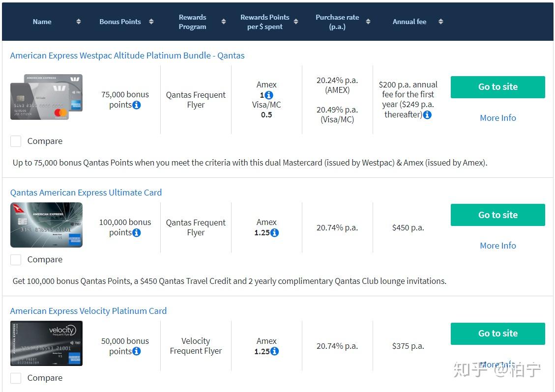
Task: Sort by Bonus Points arrows
Action: (x=151, y=22)
